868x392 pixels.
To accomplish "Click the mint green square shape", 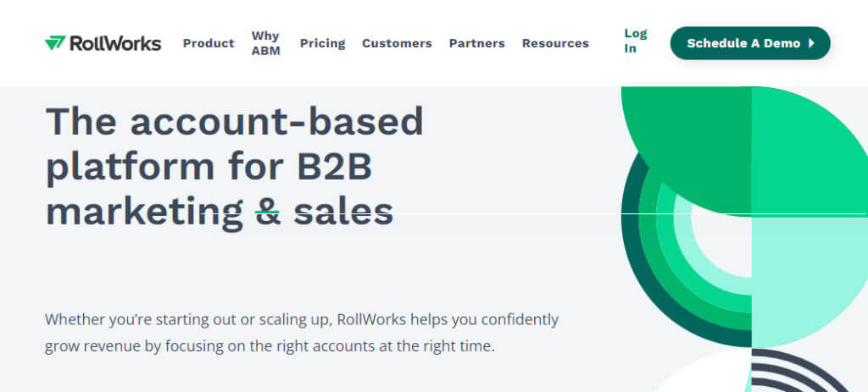I will tap(810, 282).
